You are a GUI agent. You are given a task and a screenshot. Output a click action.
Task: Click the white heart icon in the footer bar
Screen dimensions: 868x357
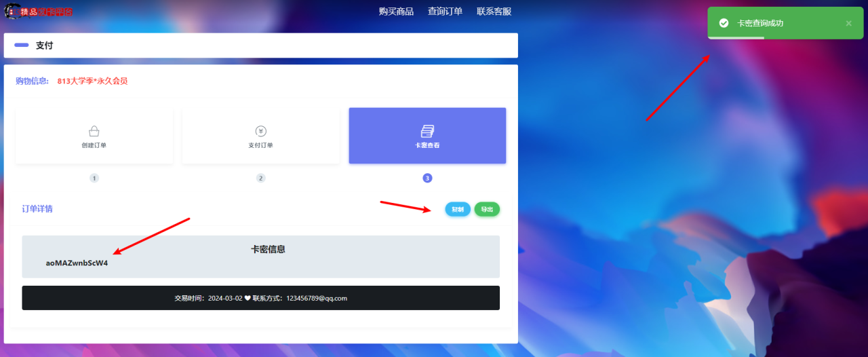(248, 298)
